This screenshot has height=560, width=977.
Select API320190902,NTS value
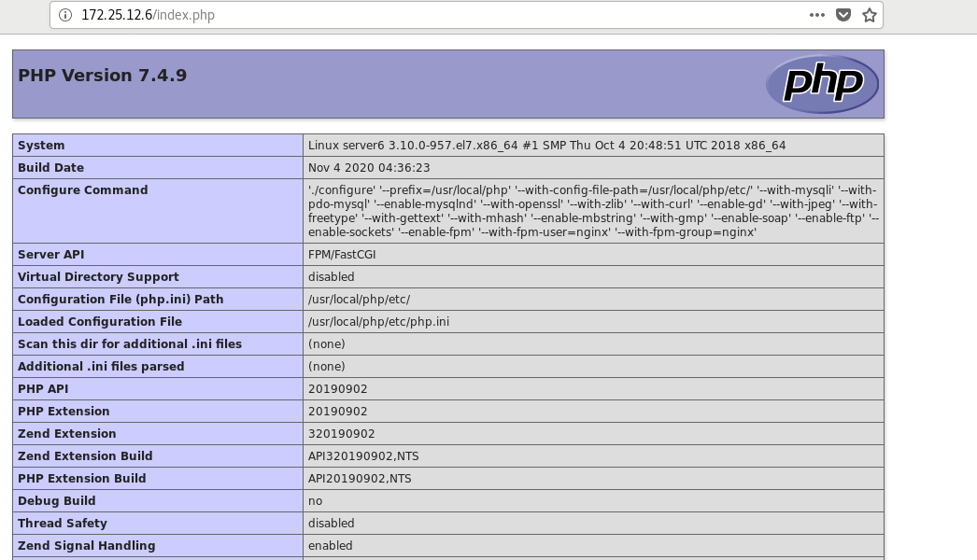click(363, 456)
